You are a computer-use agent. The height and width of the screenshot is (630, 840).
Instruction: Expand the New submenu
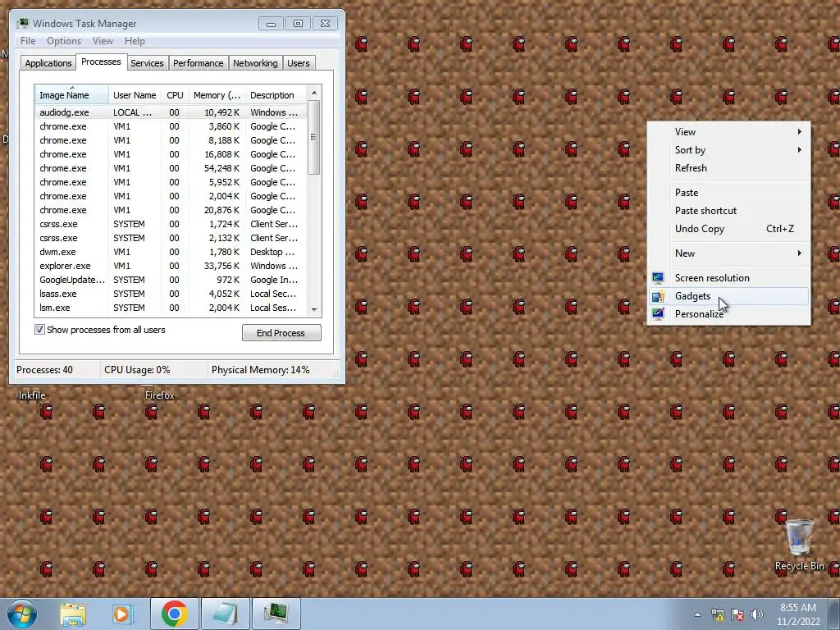pos(729,253)
